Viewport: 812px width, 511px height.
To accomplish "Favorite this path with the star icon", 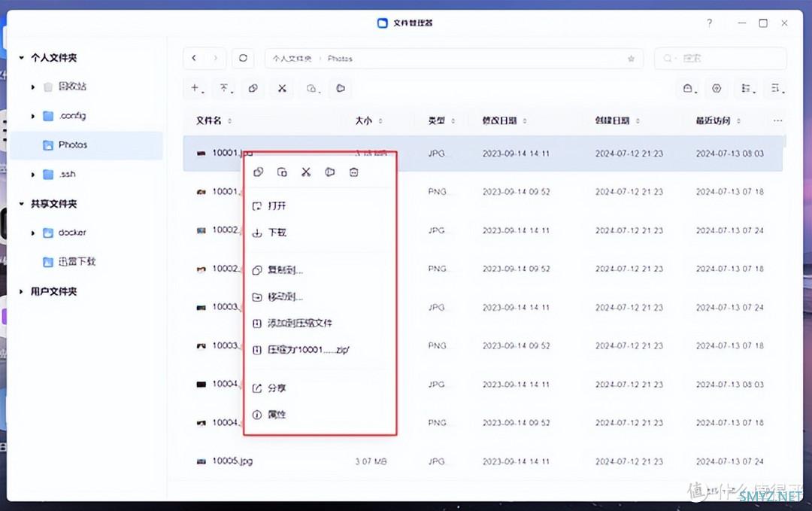I will [x=631, y=59].
